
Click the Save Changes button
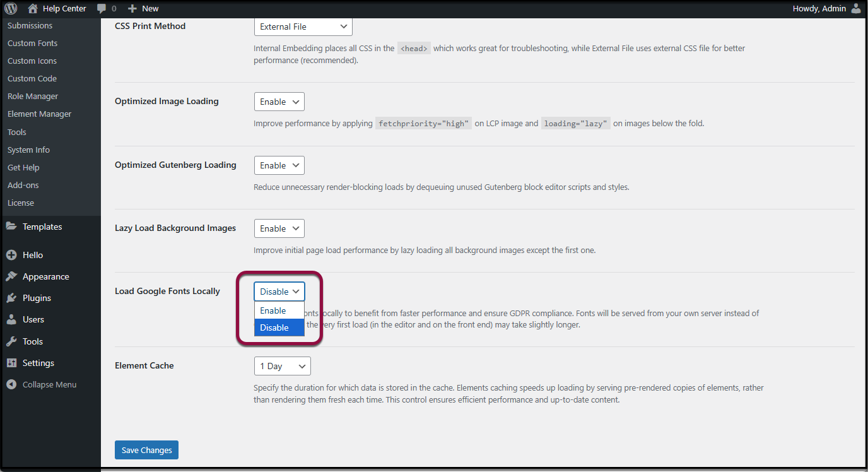point(146,450)
